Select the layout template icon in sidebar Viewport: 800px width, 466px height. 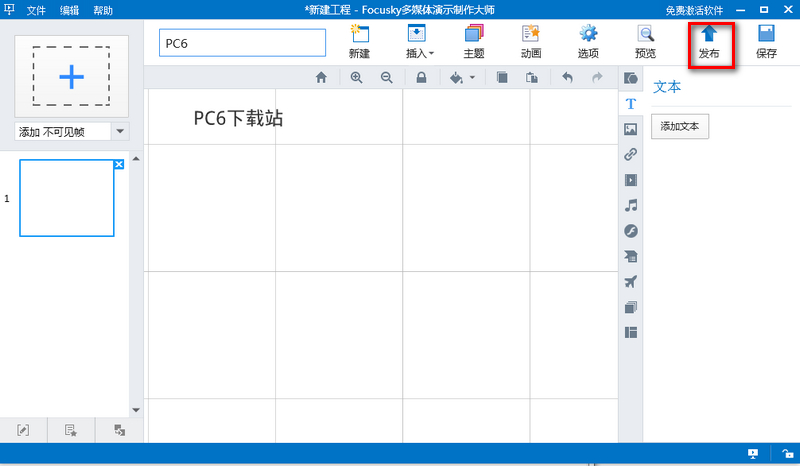click(x=631, y=333)
